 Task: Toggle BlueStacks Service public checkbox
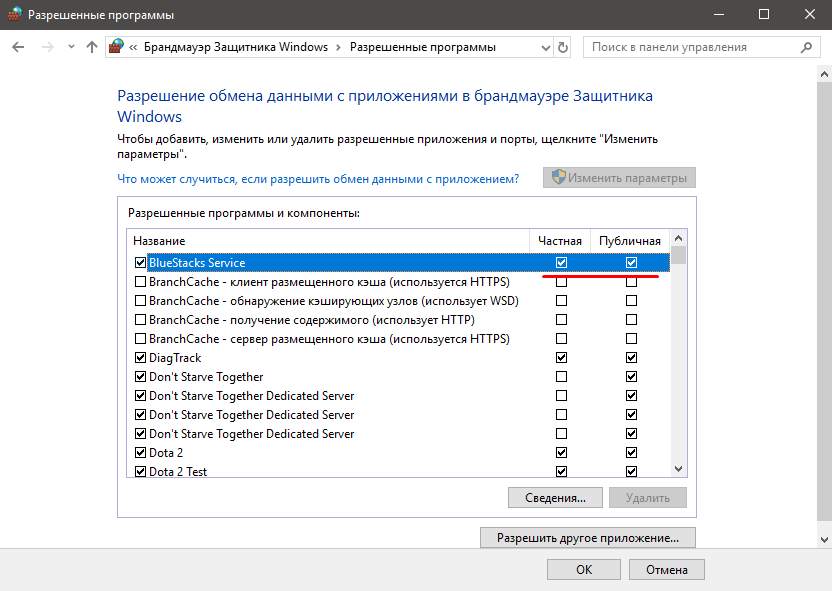pos(631,263)
